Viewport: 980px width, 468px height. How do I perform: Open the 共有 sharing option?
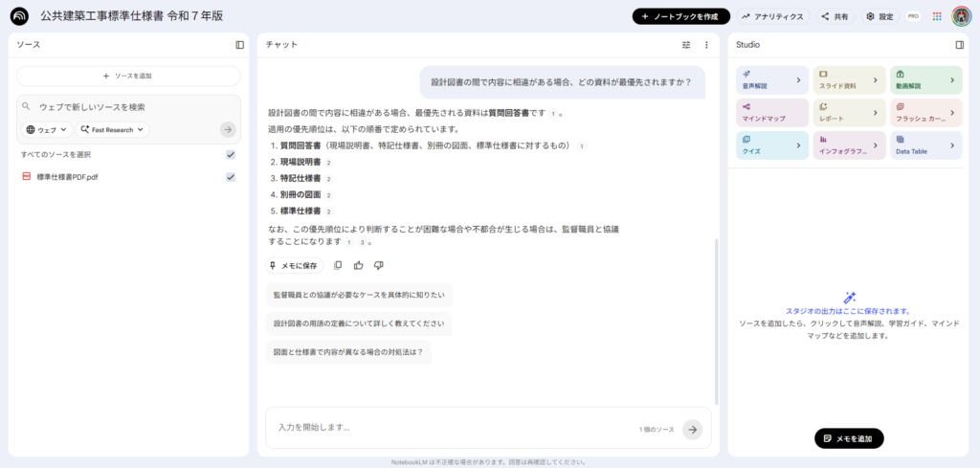(835, 16)
